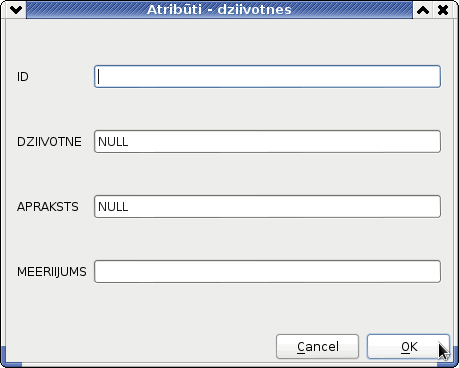Click the upward arrow title bar button
The image size is (459, 368).
[x=423, y=10]
